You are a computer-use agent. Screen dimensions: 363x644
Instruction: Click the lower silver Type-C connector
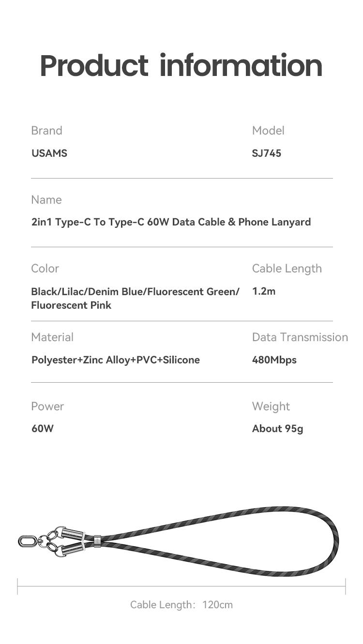pyautogui.click(x=74, y=549)
